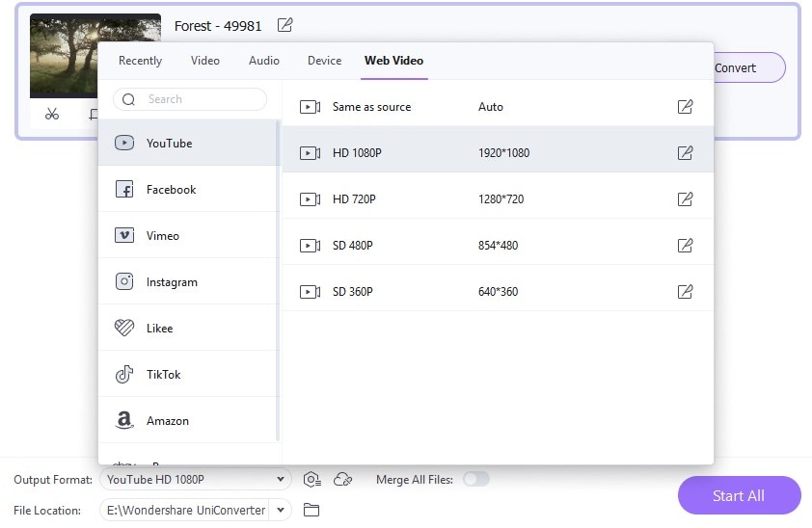Image resolution: width=812 pixels, height=528 pixels.
Task: Click video icon beside SD 360P
Action: [x=311, y=292]
